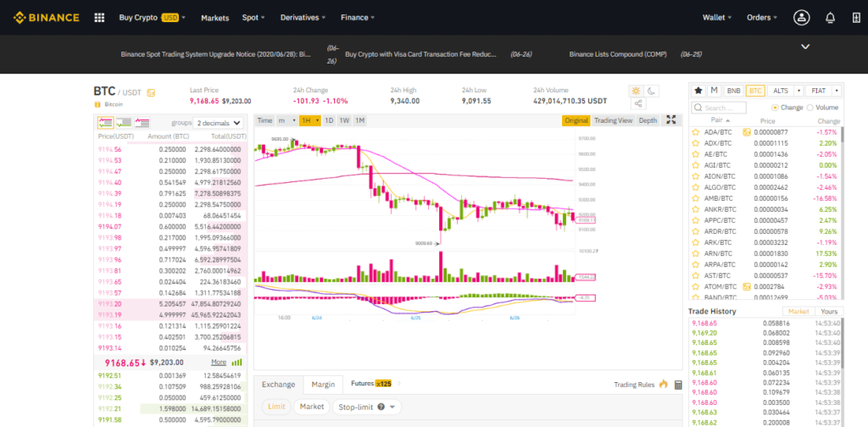
Task: Open the Orders dropdown
Action: (762, 18)
